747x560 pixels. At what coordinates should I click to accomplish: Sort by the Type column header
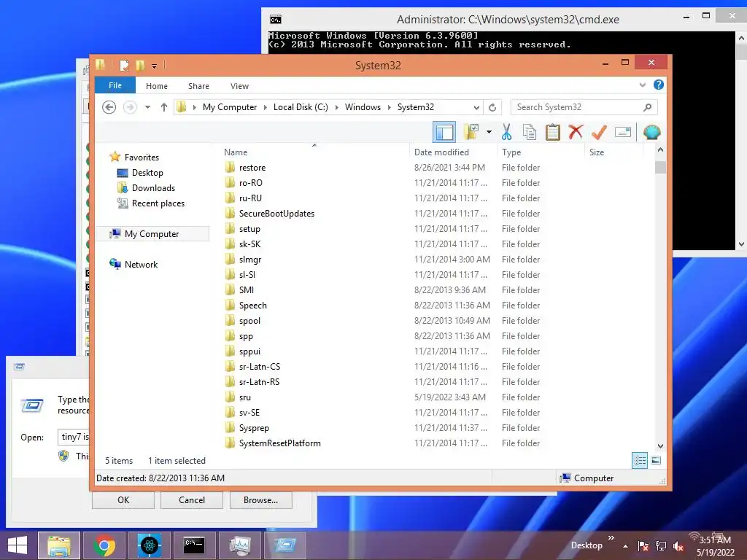pos(511,152)
